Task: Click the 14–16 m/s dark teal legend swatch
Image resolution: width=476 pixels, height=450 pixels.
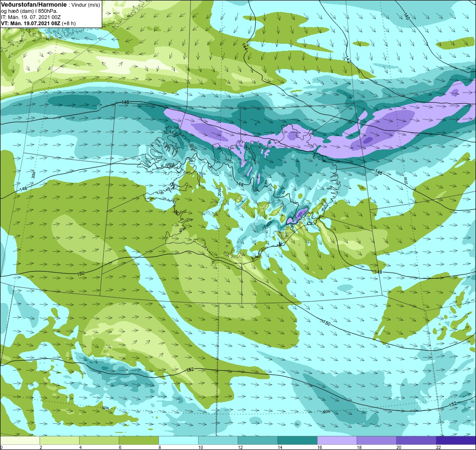Action: [x=297, y=440]
